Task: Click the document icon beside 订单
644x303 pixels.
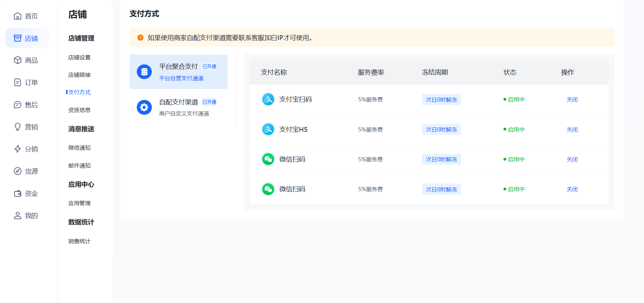Action: (x=17, y=83)
